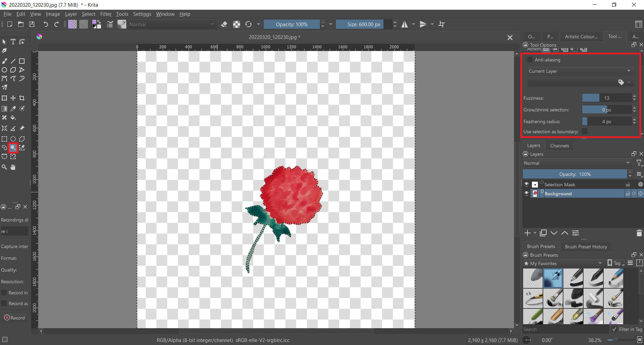Delete layer using the trash icon
Image resolution: width=644 pixels, height=345 pixels.
(x=639, y=233)
